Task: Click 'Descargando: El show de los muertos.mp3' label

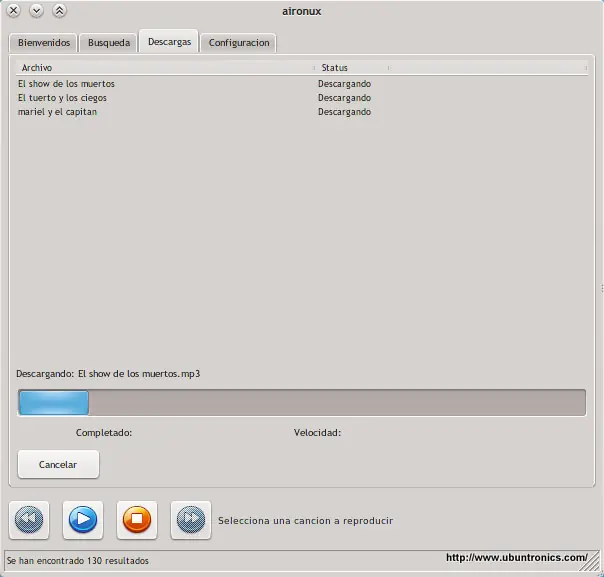Action: [108, 374]
